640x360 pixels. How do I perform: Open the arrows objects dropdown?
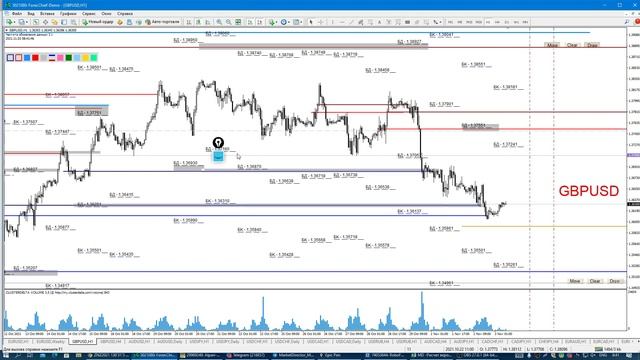pos(437,22)
